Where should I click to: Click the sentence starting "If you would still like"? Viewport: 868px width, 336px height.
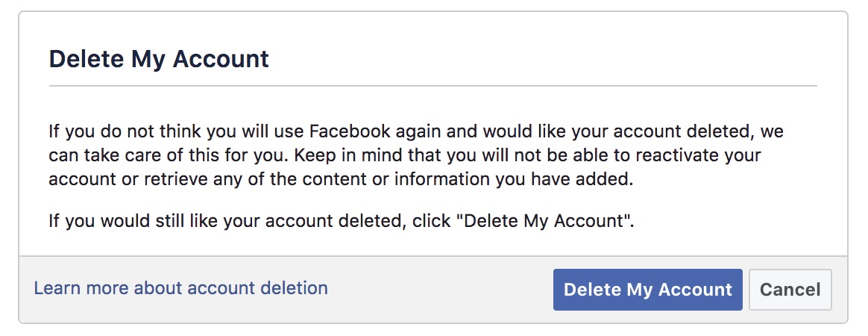341,221
